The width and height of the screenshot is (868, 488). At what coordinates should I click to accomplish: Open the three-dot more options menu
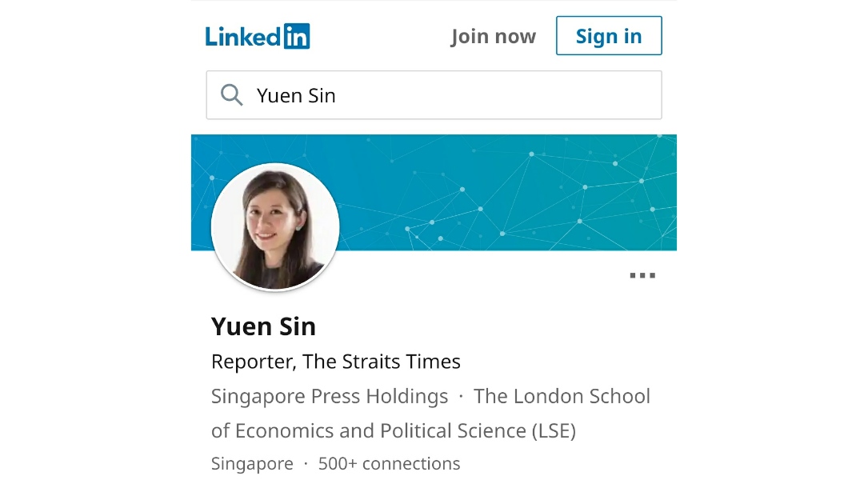point(642,276)
